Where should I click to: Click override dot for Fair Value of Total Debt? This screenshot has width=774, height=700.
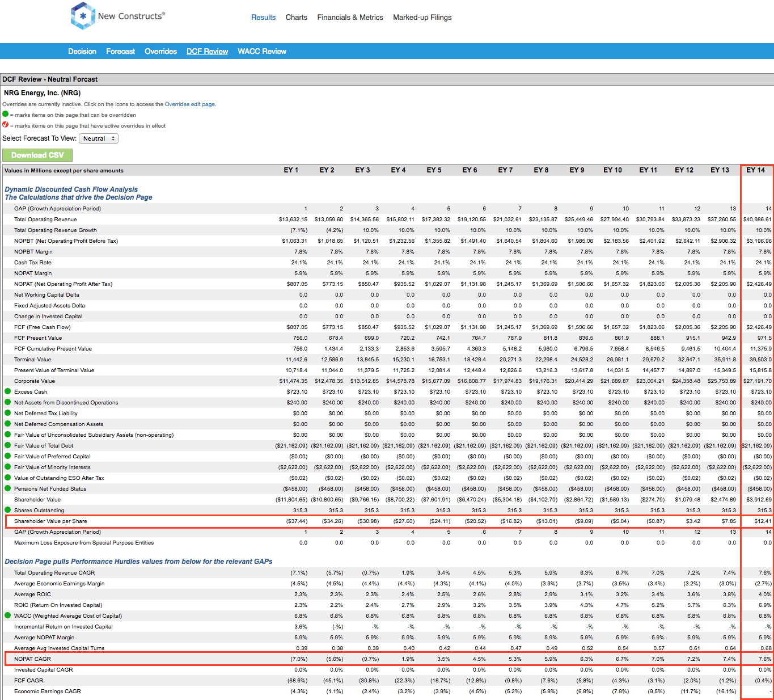pyautogui.click(x=8, y=445)
